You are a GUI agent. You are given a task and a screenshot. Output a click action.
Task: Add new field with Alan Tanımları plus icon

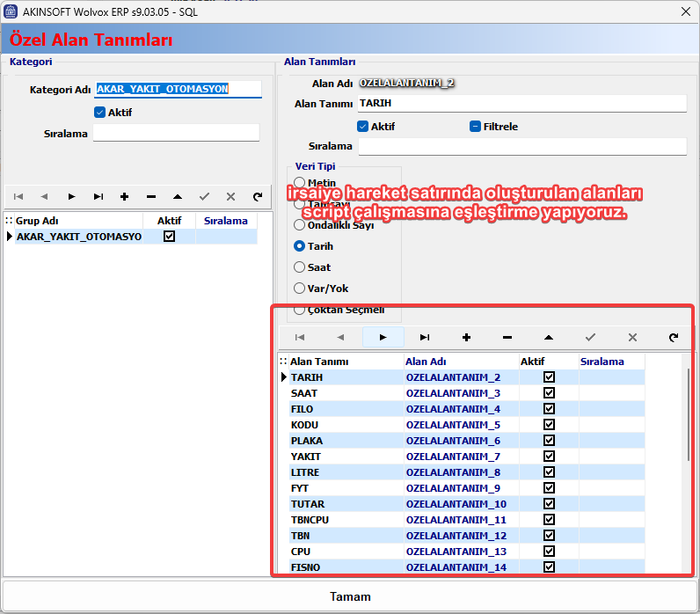pyautogui.click(x=466, y=337)
